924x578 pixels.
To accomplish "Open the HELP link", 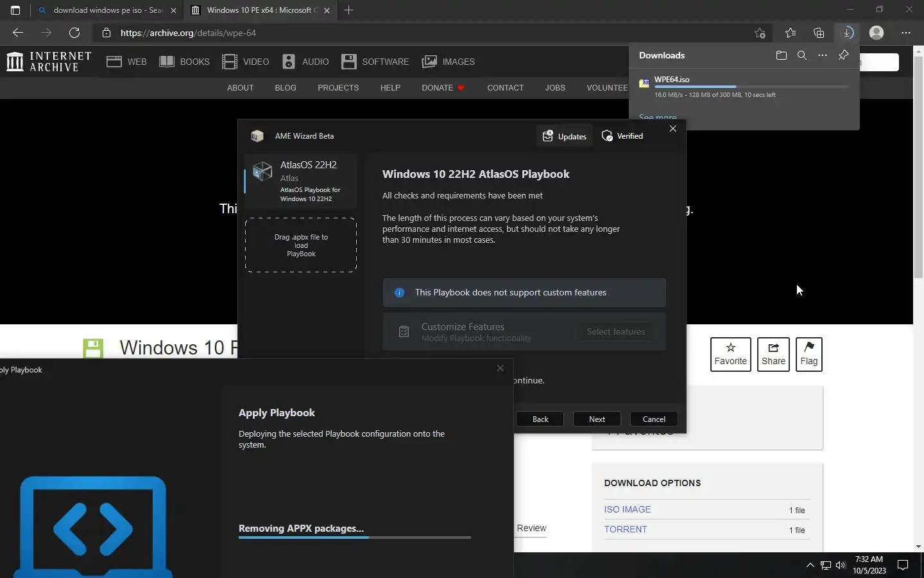I will click(x=390, y=88).
